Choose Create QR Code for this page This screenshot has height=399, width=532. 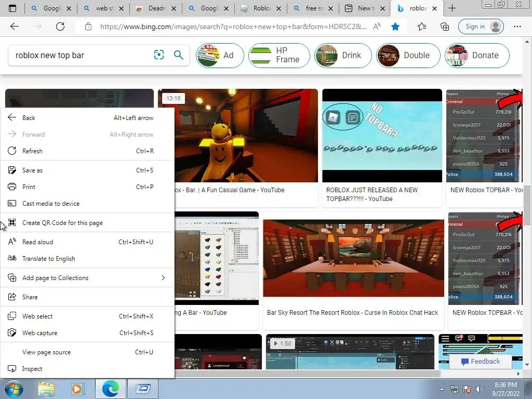pos(87,222)
